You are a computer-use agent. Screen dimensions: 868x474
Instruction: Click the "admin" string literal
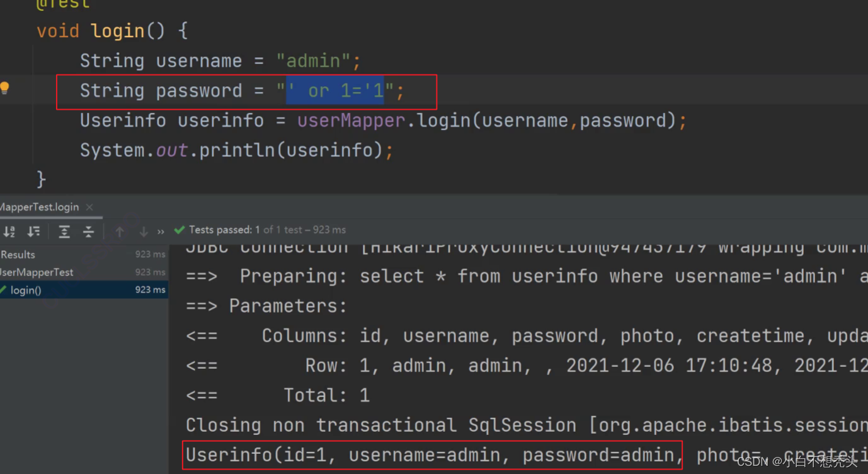click(313, 61)
